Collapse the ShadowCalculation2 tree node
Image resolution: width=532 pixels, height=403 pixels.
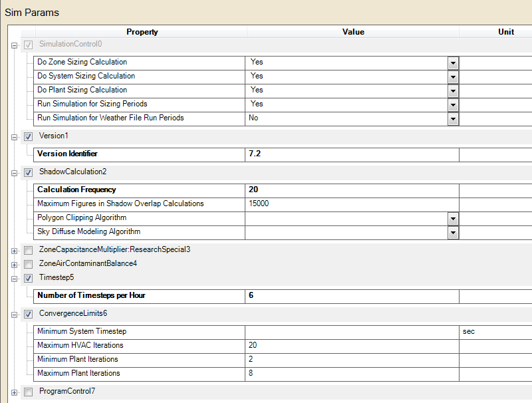pos(14,174)
